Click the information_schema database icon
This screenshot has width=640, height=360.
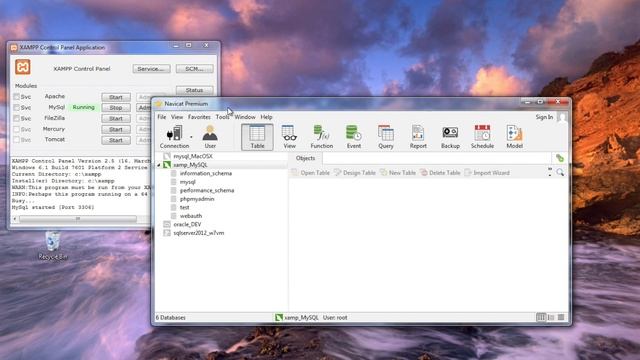tap(173, 173)
